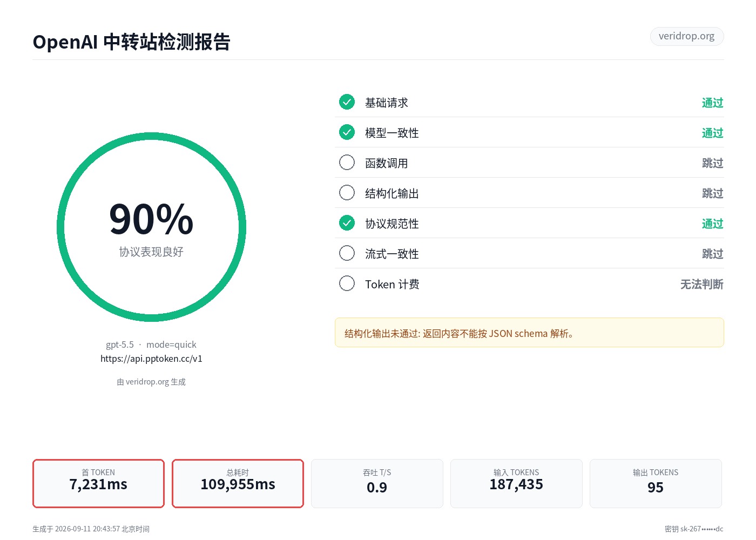Screen dimensions: 756x540
Task: Click the 跳过 status for 函数调用
Action: coord(712,163)
